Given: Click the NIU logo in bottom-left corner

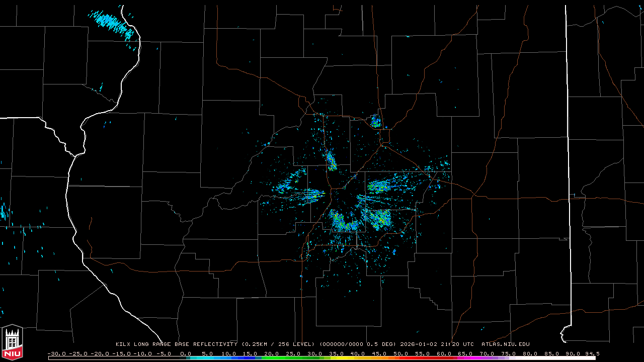Looking at the screenshot, I should (x=12, y=342).
